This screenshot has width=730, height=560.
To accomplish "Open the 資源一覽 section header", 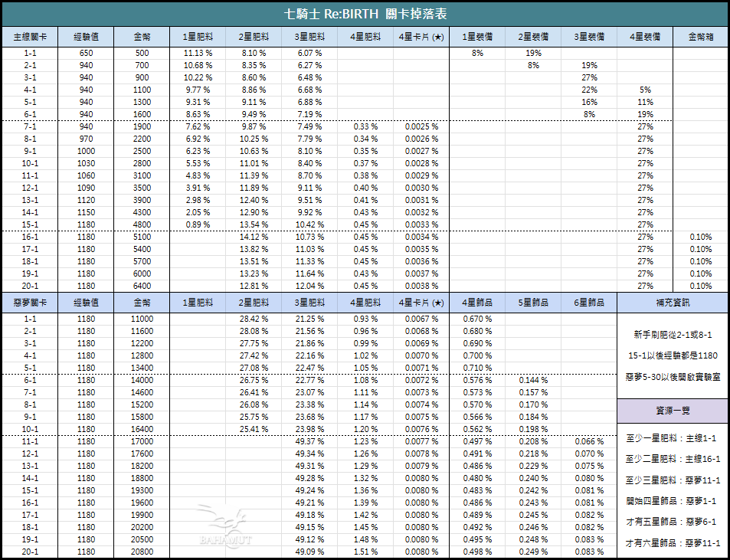I will point(673,411).
